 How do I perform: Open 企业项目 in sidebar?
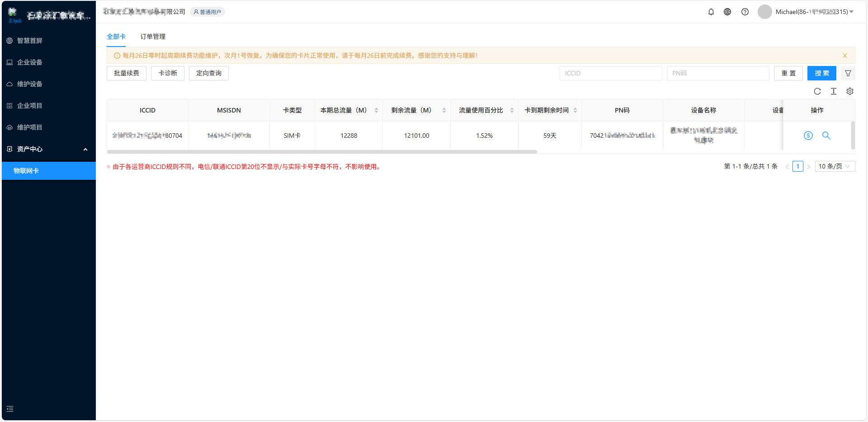49,106
